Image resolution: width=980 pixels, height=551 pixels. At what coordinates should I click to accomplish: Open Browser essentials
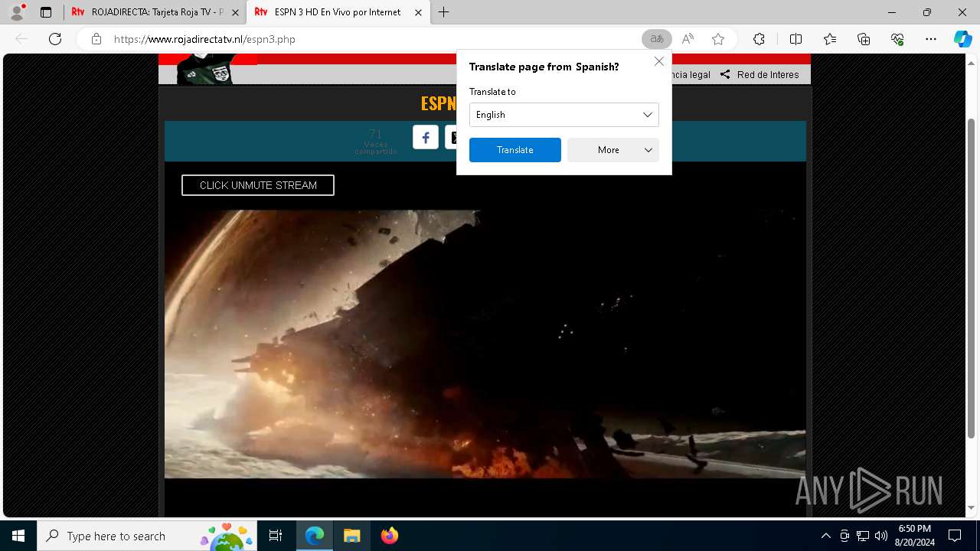point(897,39)
